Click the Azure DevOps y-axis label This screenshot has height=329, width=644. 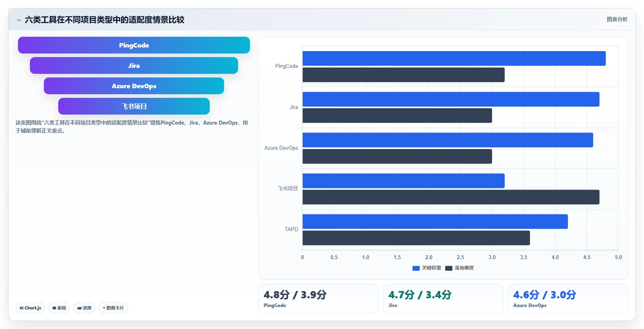tap(281, 148)
